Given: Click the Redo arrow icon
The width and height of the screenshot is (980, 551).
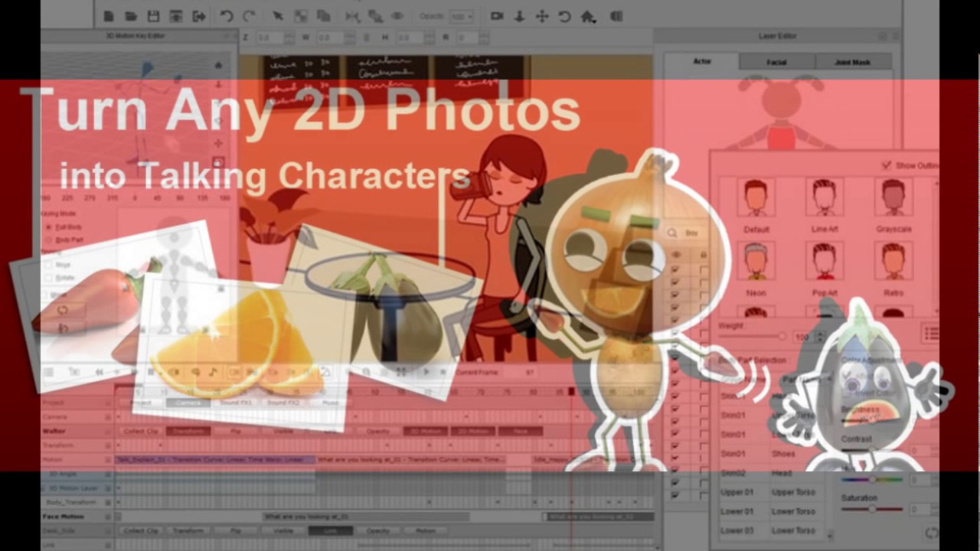Looking at the screenshot, I should [249, 16].
